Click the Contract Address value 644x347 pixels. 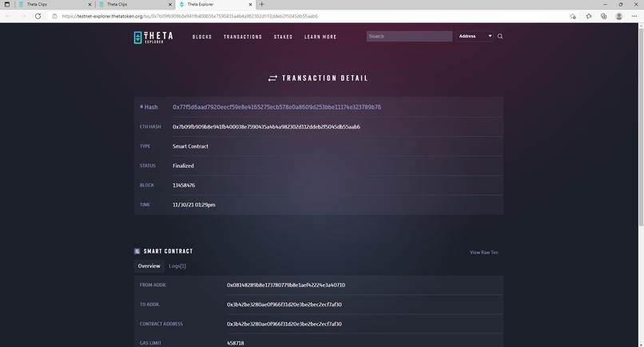coord(284,324)
